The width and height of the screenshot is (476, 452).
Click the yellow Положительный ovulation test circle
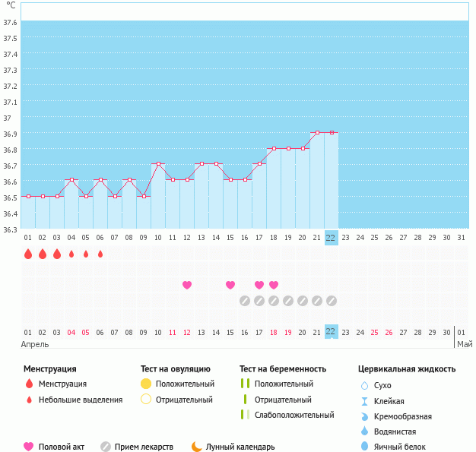coord(146,384)
